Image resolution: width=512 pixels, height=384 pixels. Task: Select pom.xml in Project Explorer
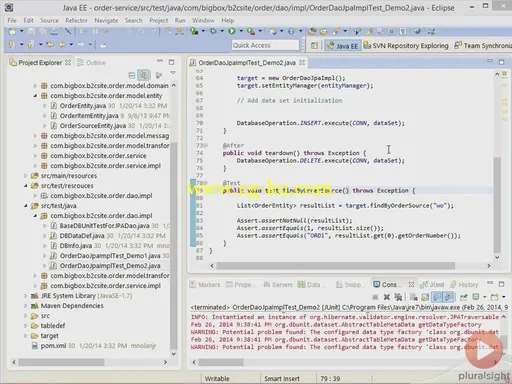53,346
